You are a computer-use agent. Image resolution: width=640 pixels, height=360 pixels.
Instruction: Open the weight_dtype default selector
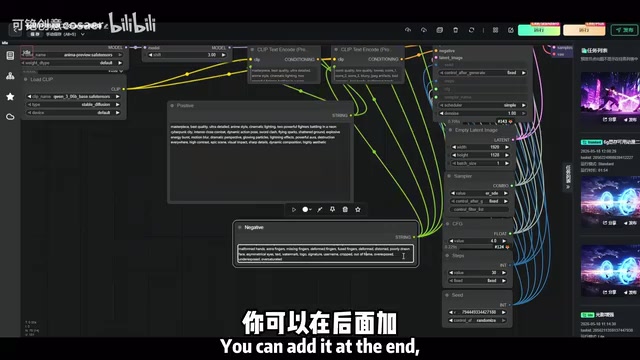(72, 63)
